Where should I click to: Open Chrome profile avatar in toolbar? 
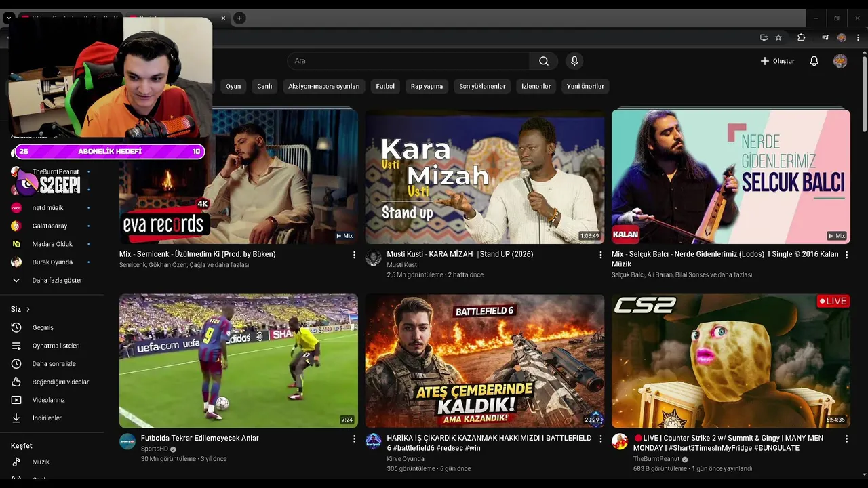coord(842,37)
